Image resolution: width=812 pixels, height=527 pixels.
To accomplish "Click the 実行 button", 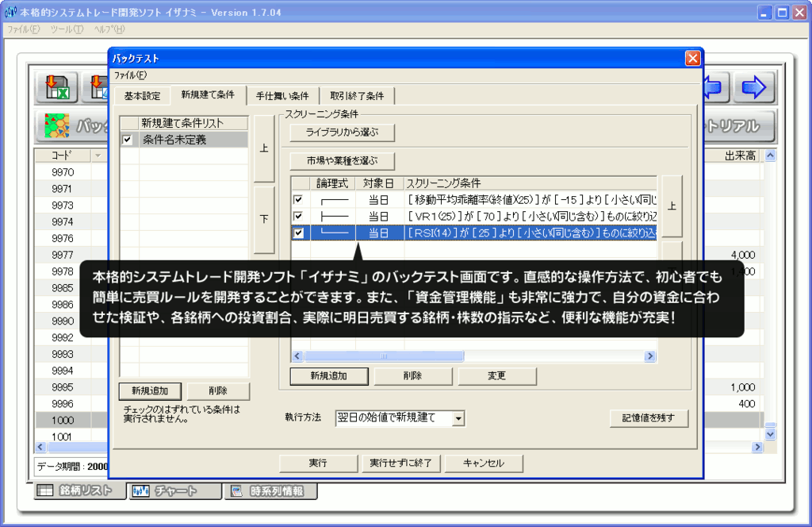I will point(318,464).
